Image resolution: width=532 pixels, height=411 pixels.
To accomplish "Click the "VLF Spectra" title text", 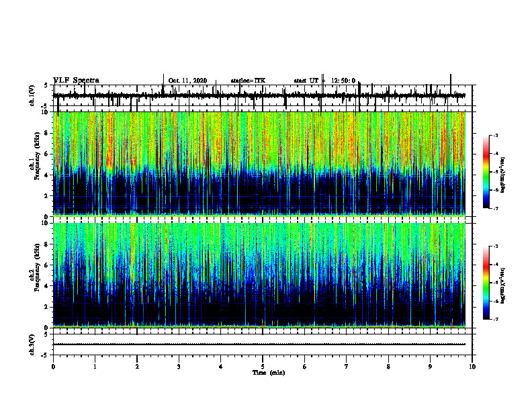I will [76, 81].
